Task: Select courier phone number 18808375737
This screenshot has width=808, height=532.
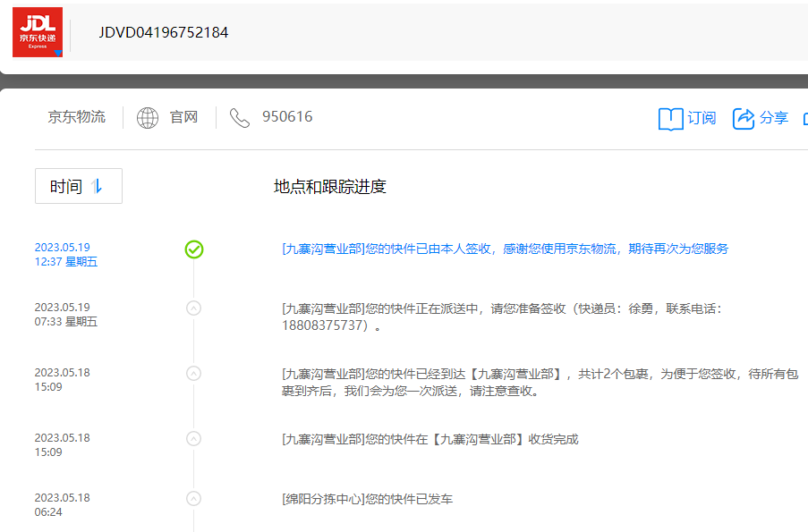Action: 322,325
